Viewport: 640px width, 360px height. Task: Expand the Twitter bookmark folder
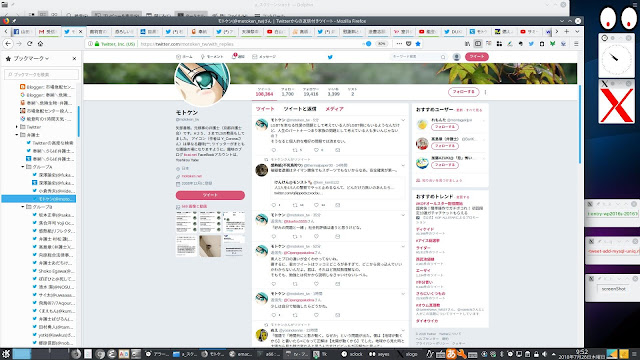17,127
